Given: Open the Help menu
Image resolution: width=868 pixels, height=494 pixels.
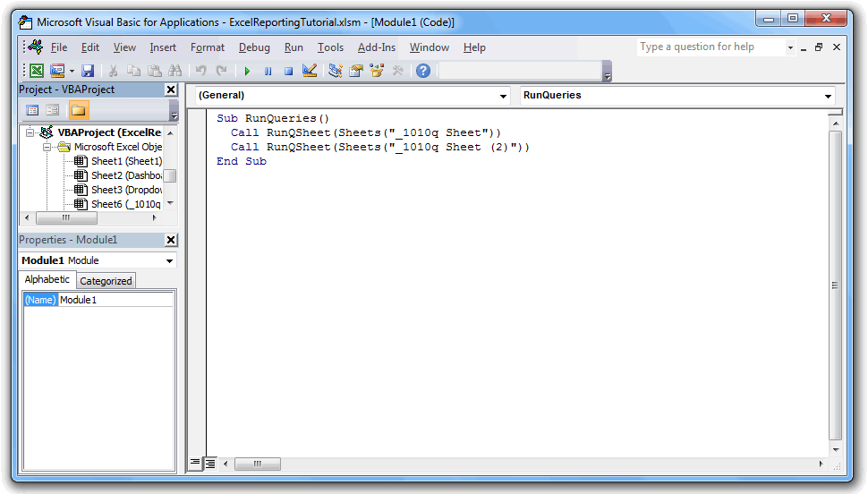Looking at the screenshot, I should tap(474, 47).
